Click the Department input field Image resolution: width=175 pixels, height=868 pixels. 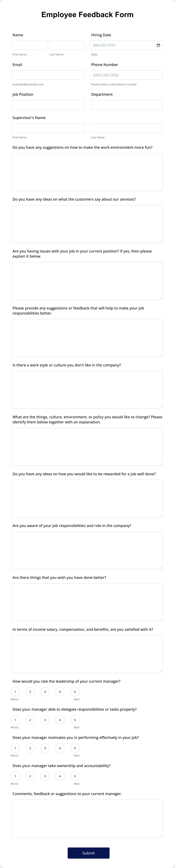click(x=126, y=105)
